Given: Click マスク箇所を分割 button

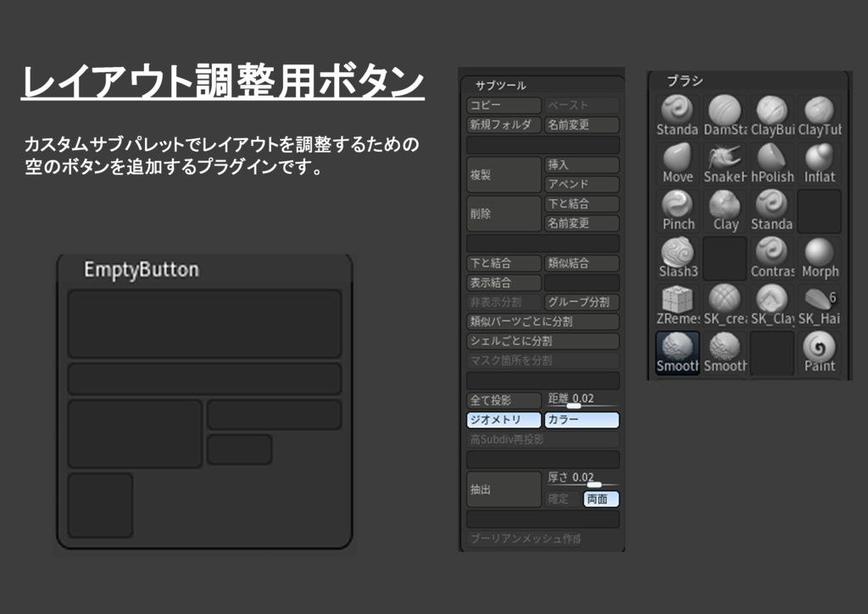Looking at the screenshot, I should point(542,360).
